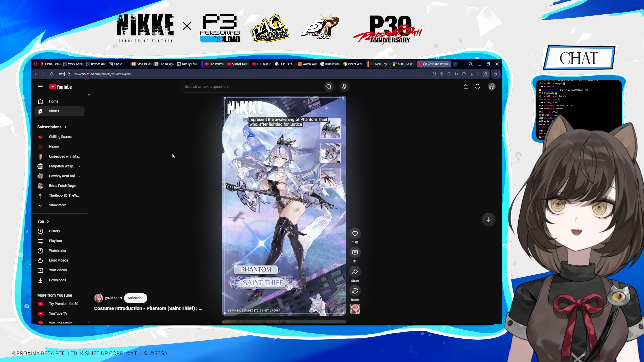This screenshot has width=644, height=362.
Task: Go to the YouTube logo home link
Action: [60, 87]
